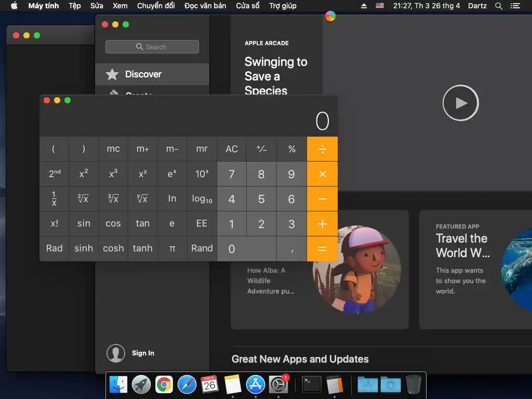Click the minus operator key
Screen dimensions: 532x399
[x=322, y=199]
